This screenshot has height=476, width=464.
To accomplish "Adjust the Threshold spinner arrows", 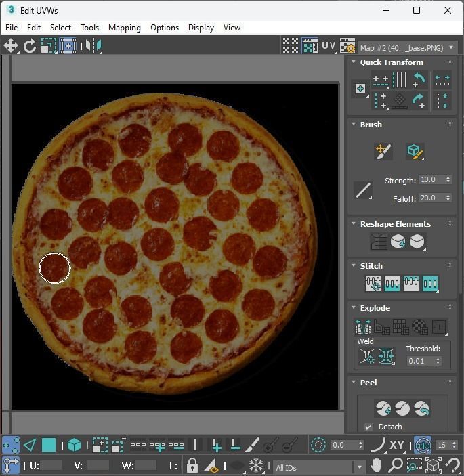I will pyautogui.click(x=438, y=361).
